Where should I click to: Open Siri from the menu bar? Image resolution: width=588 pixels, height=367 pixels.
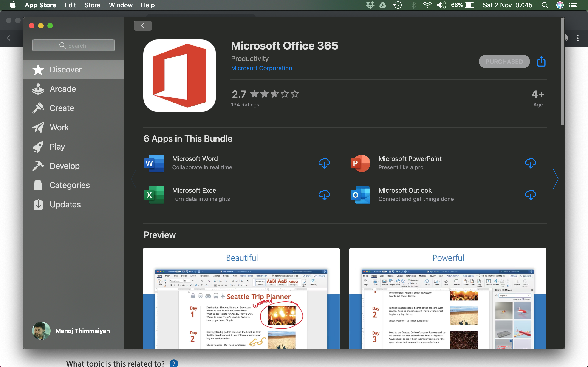pos(560,5)
